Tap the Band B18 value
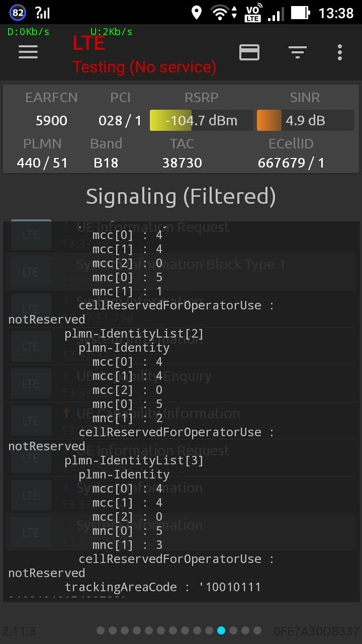 click(106, 163)
